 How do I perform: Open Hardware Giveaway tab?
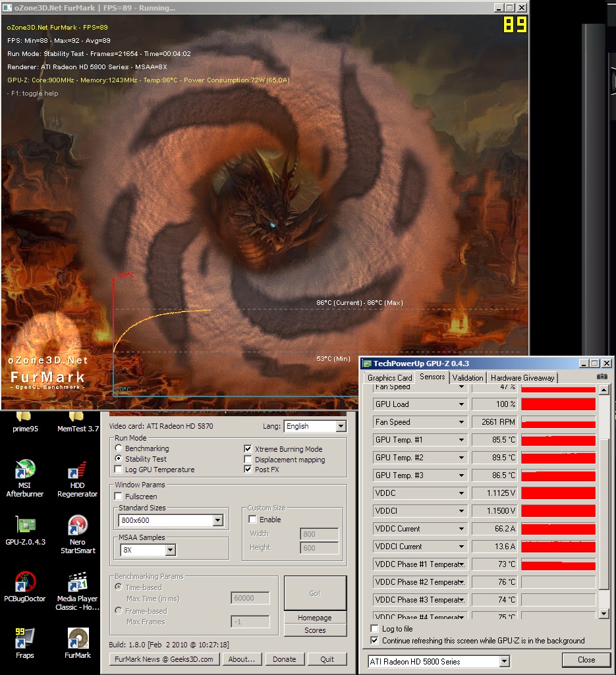pyautogui.click(x=522, y=377)
